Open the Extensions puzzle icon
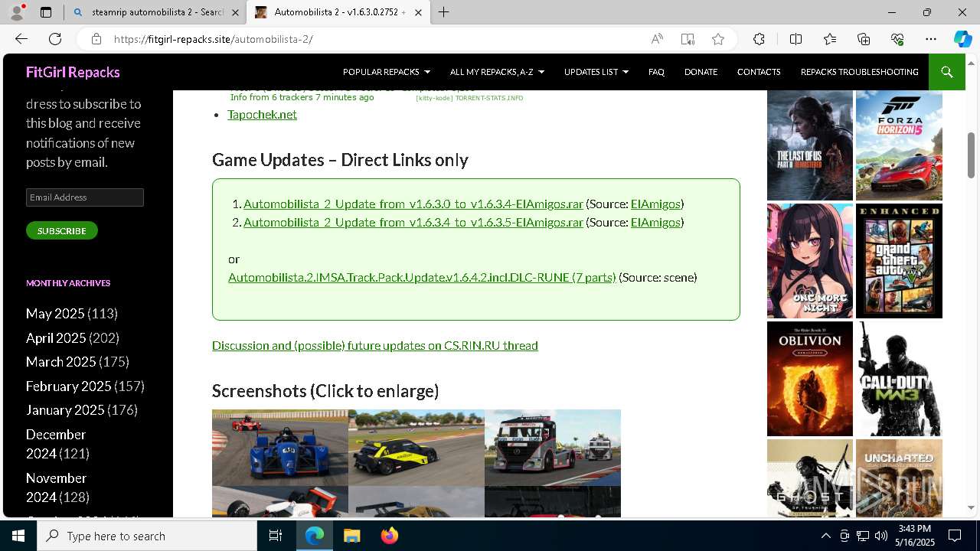This screenshot has height=551, width=980. pyautogui.click(x=759, y=39)
